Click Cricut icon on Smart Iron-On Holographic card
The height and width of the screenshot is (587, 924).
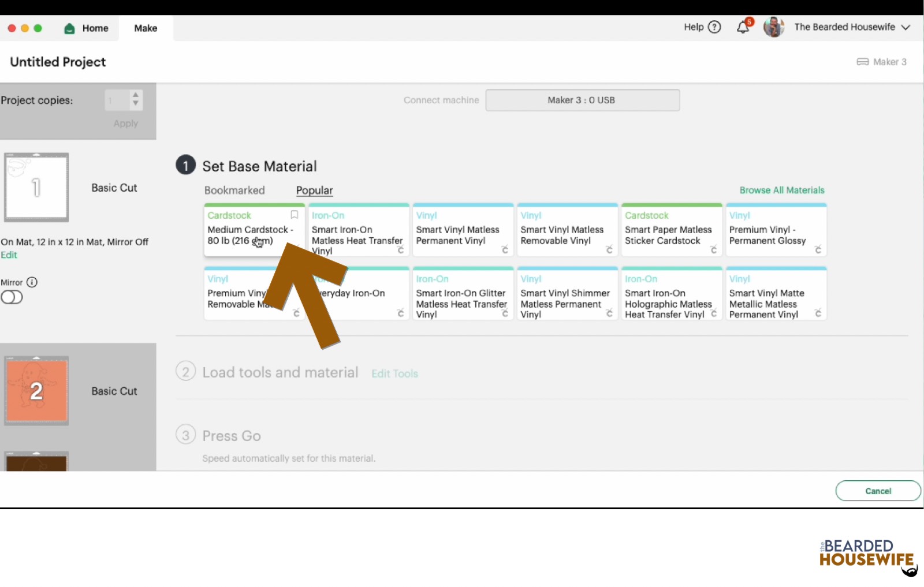[714, 313]
